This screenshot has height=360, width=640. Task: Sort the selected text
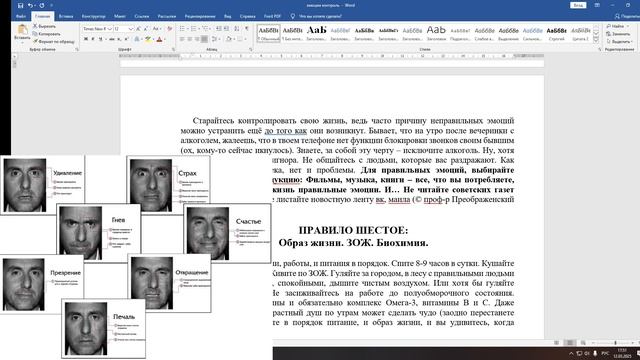tap(237, 29)
